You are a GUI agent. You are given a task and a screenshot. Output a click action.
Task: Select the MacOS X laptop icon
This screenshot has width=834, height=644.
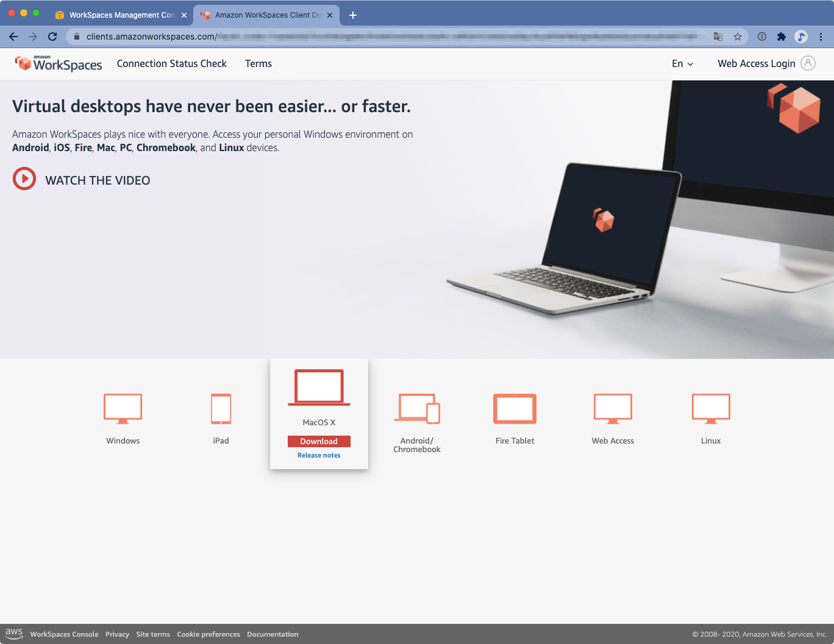(x=319, y=387)
